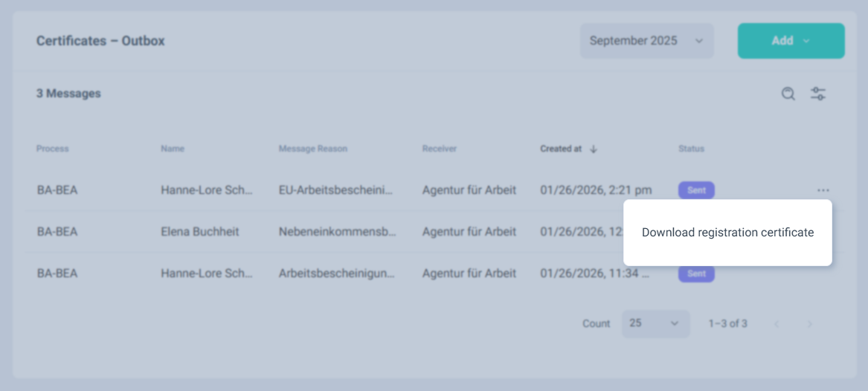Image resolution: width=868 pixels, height=391 pixels.
Task: Click the Sent status badge in first row
Action: click(696, 190)
